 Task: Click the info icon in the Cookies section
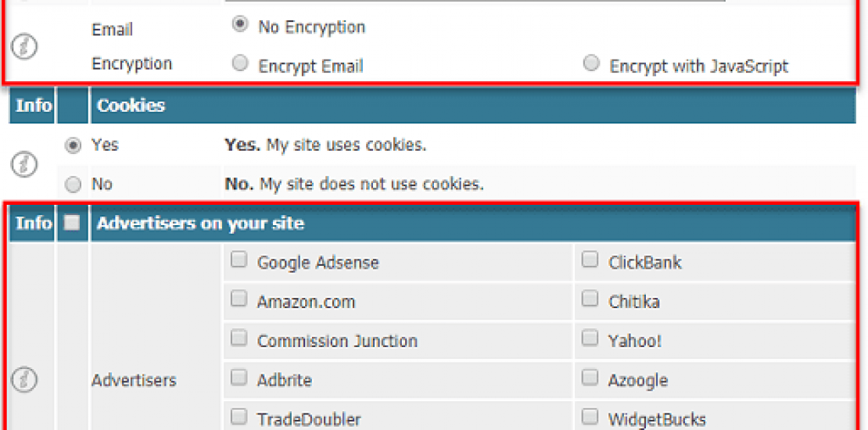coord(27,164)
